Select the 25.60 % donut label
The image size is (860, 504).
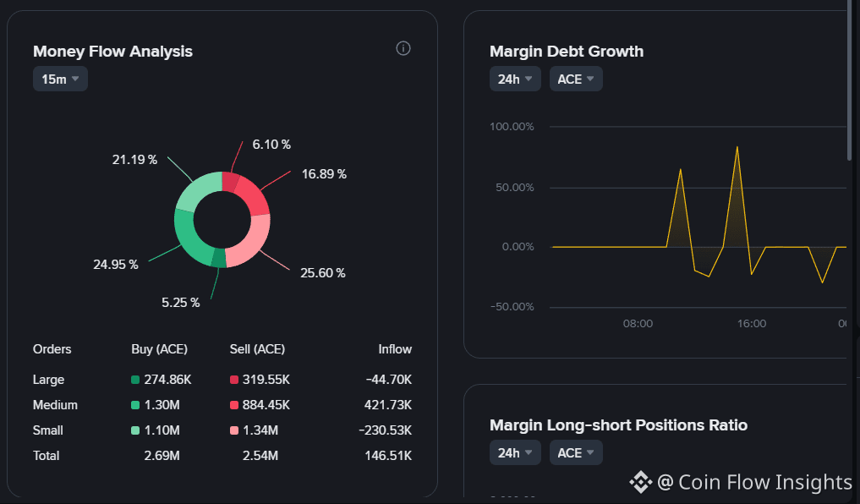coord(323,272)
